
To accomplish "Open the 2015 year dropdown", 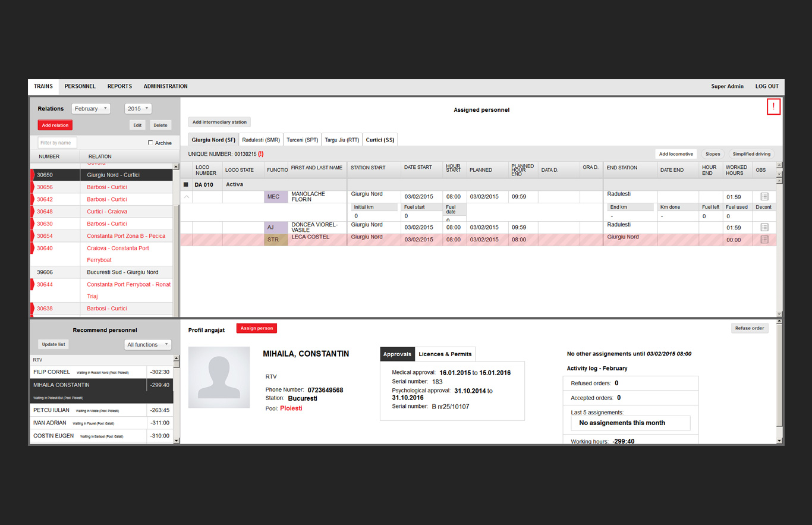I will [138, 109].
